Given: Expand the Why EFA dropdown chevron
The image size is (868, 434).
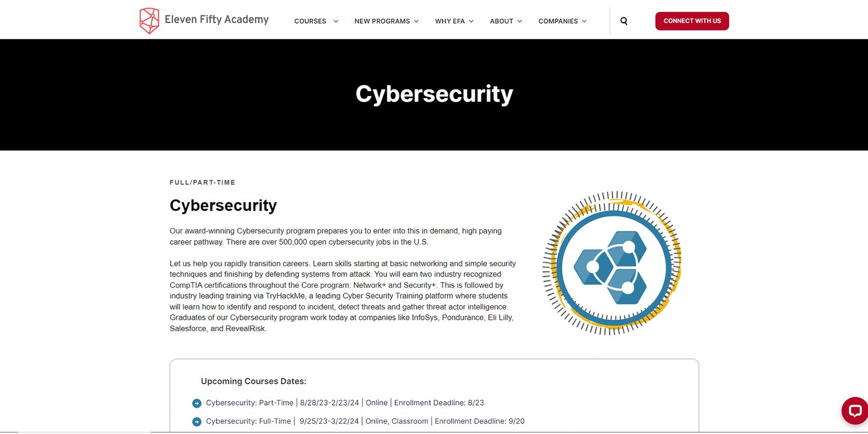Looking at the screenshot, I should [471, 21].
